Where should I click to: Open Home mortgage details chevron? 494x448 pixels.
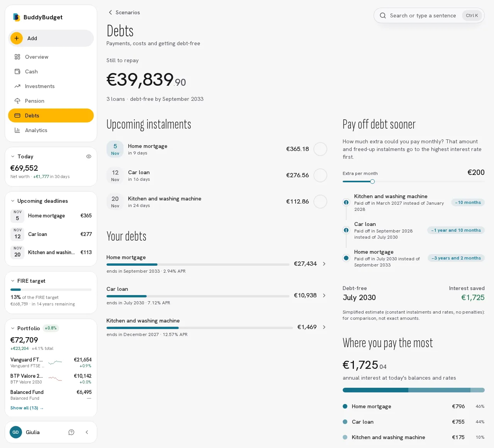coord(324,264)
